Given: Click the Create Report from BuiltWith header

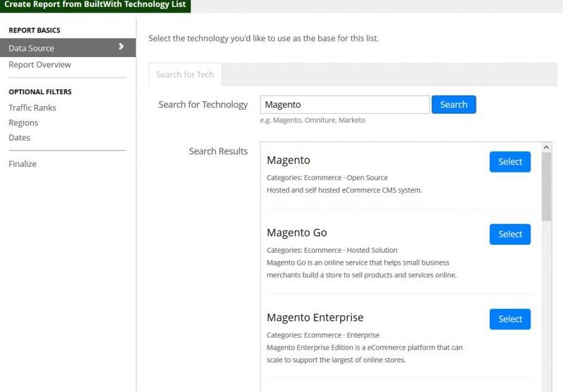Looking at the screenshot, I should 95,5.
